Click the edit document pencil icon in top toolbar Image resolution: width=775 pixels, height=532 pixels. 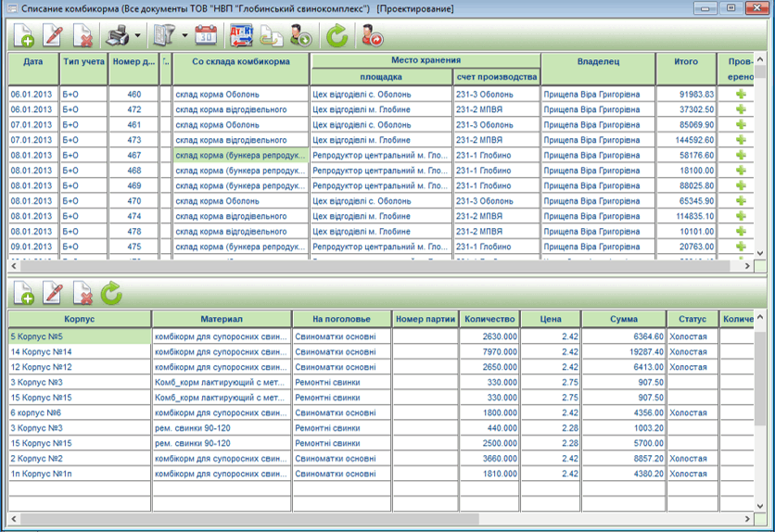[x=53, y=37]
